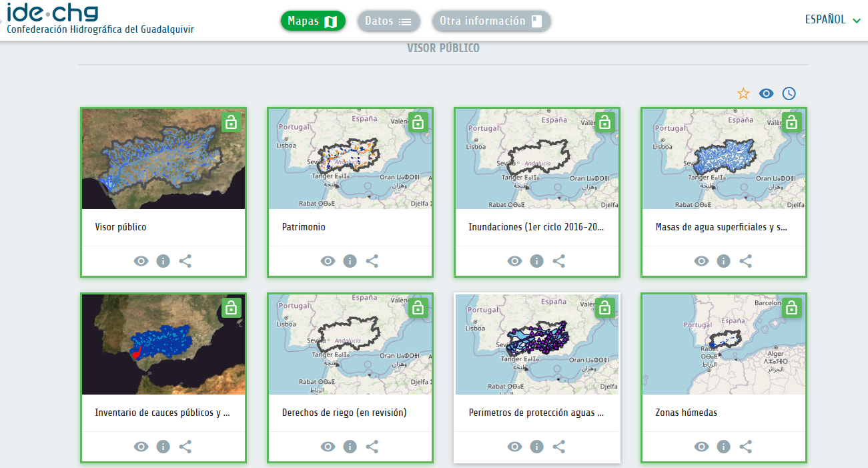Open the ESPAÑOL language dropdown
The width and height of the screenshot is (868, 468).
click(x=825, y=20)
